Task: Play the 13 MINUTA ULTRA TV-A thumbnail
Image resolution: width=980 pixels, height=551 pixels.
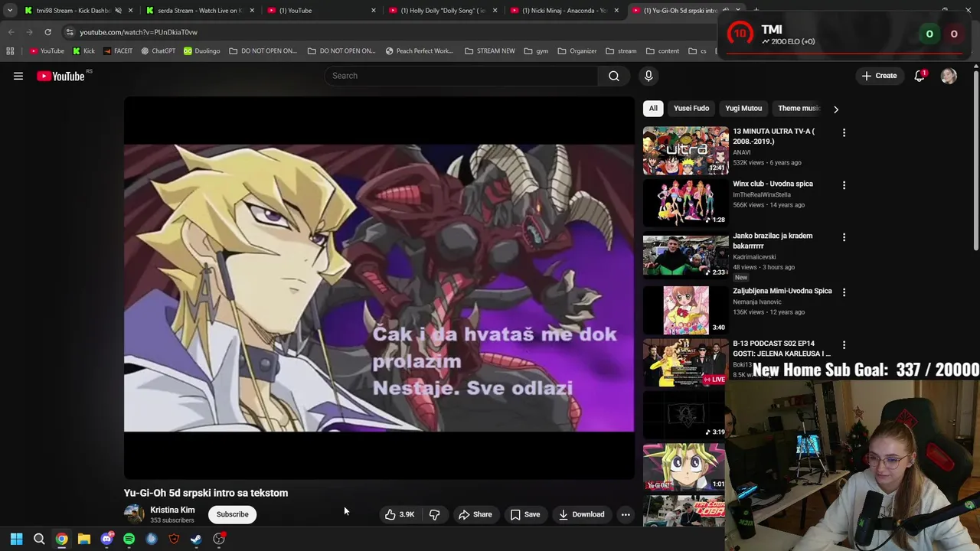Action: (x=685, y=150)
